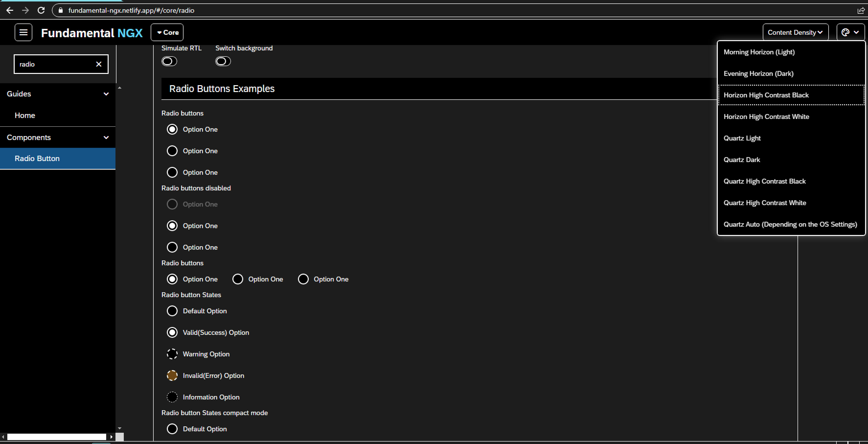Turn on the Switch background toggle
Viewport: 868px width, 444px height.
[223, 61]
